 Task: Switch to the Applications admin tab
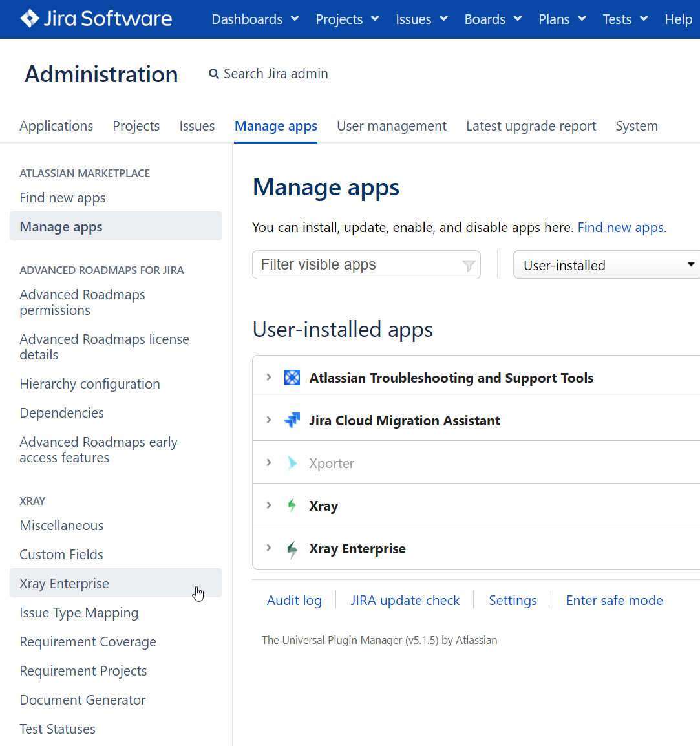(56, 126)
